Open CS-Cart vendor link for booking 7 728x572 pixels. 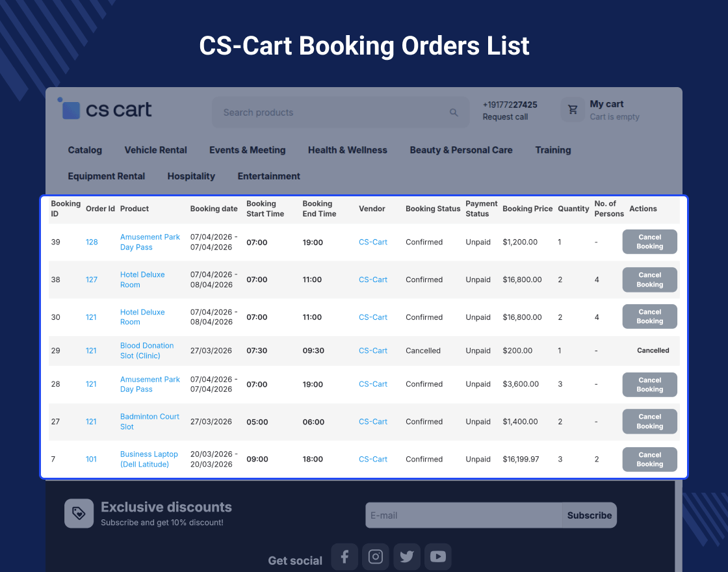[373, 459]
